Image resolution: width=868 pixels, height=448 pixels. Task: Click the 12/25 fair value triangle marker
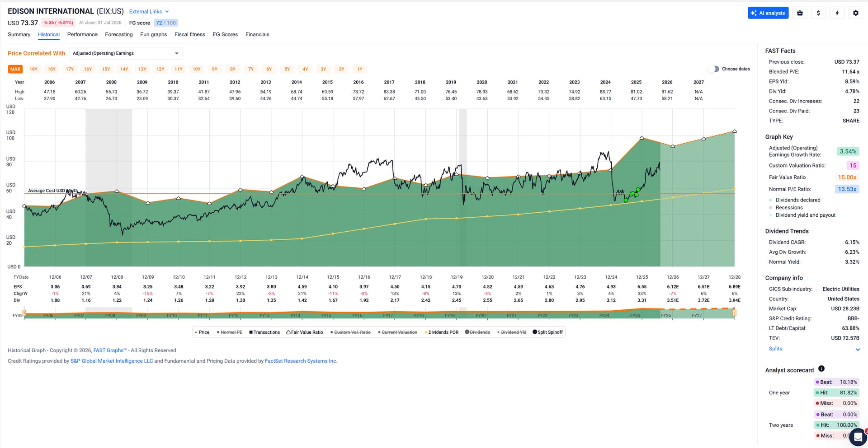642,138
